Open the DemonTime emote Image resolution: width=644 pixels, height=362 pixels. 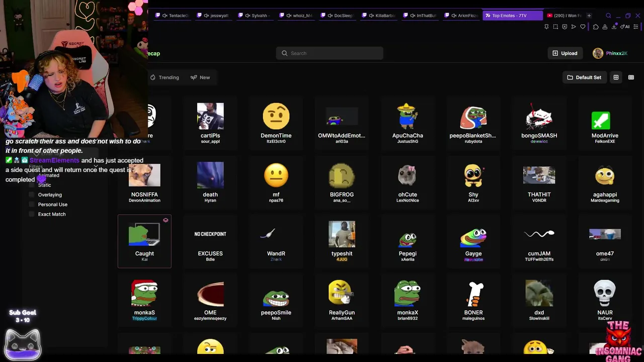point(276,123)
